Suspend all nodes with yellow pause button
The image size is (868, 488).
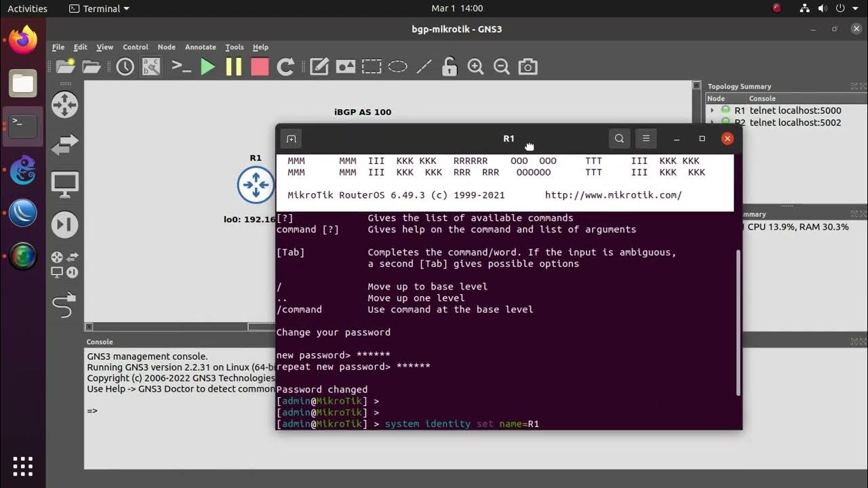pyautogui.click(x=234, y=66)
